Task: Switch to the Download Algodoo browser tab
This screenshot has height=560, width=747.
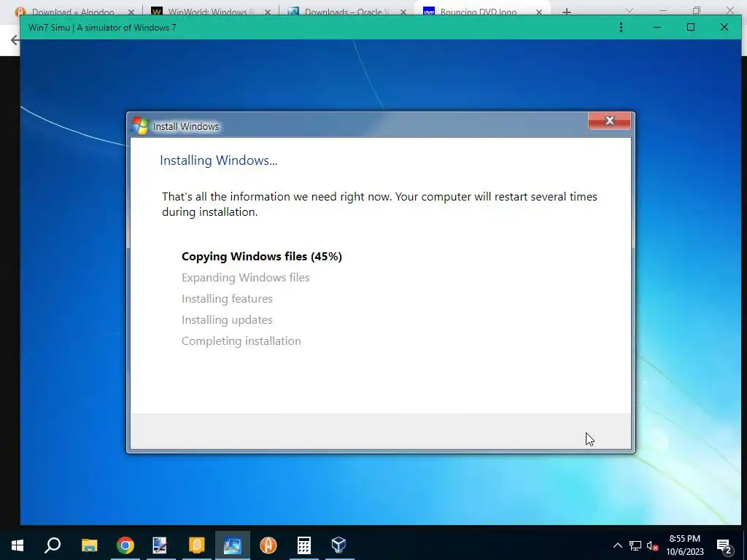Action: pos(73,12)
